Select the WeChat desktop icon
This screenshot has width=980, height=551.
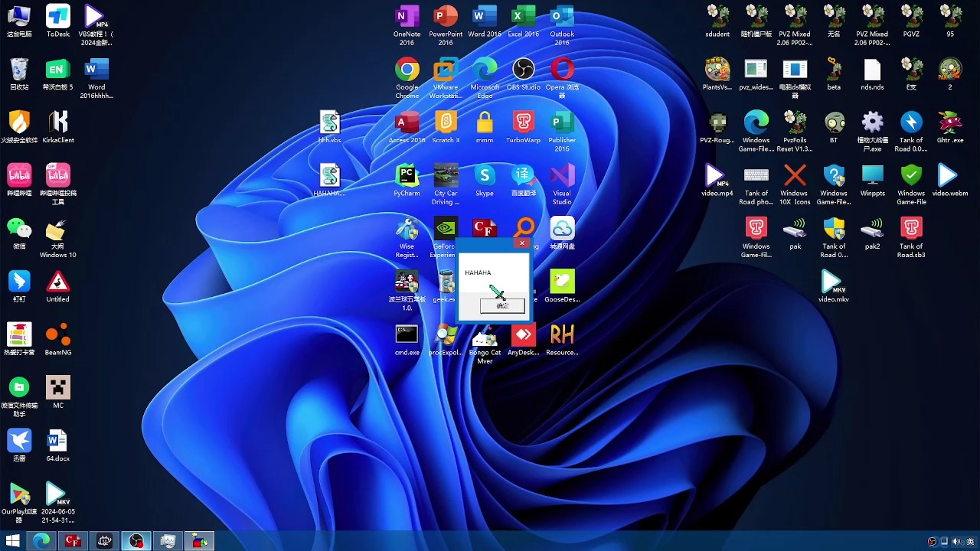coord(19,233)
